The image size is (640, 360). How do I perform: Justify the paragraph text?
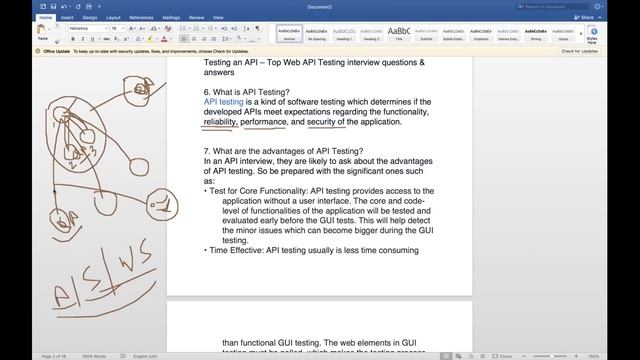click(x=213, y=39)
